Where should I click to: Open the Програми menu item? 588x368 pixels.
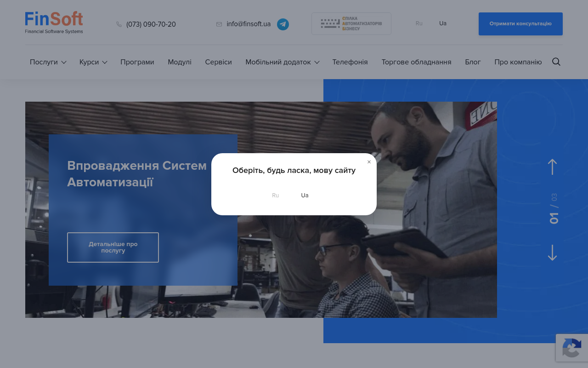pyautogui.click(x=137, y=62)
